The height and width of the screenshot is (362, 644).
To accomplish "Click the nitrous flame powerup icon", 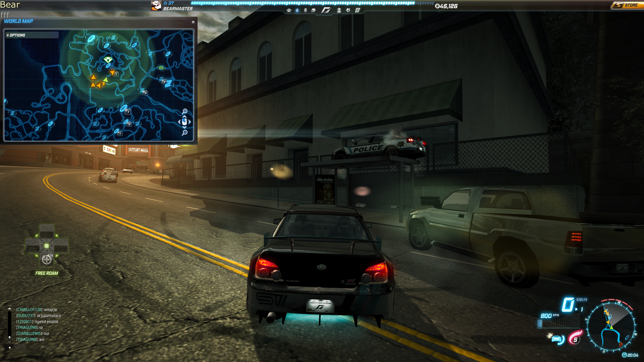I will (575, 338).
